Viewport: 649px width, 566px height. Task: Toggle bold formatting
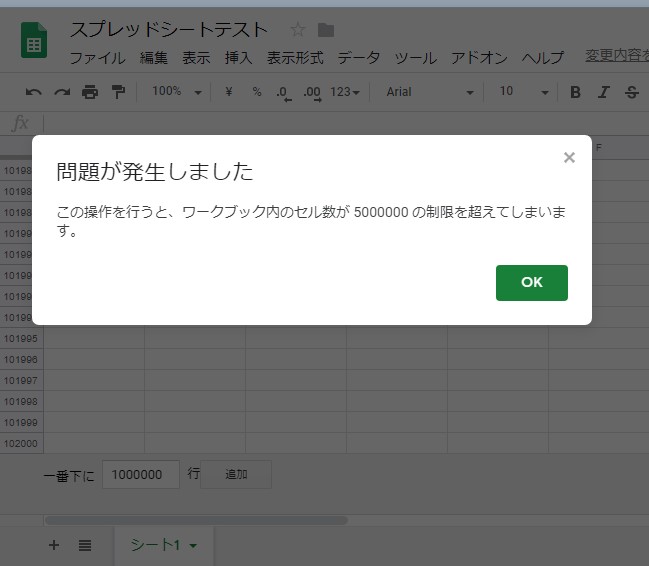pos(575,92)
